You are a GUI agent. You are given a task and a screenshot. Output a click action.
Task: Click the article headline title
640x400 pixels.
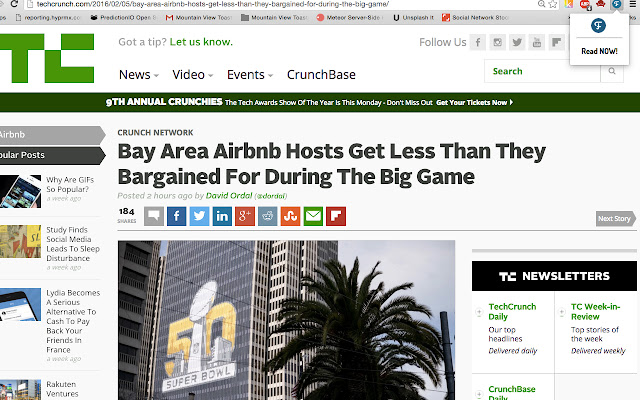pos(331,164)
